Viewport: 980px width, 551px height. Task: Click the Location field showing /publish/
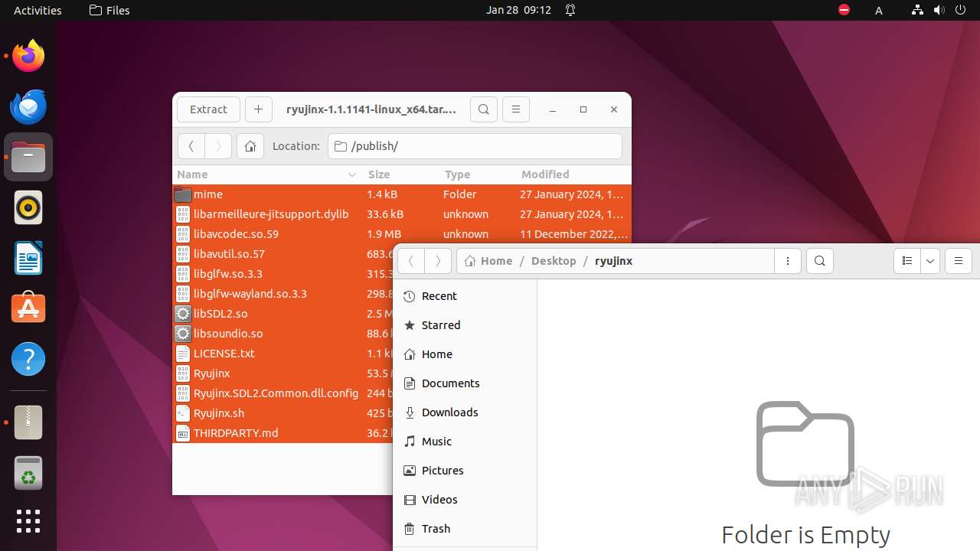point(475,146)
